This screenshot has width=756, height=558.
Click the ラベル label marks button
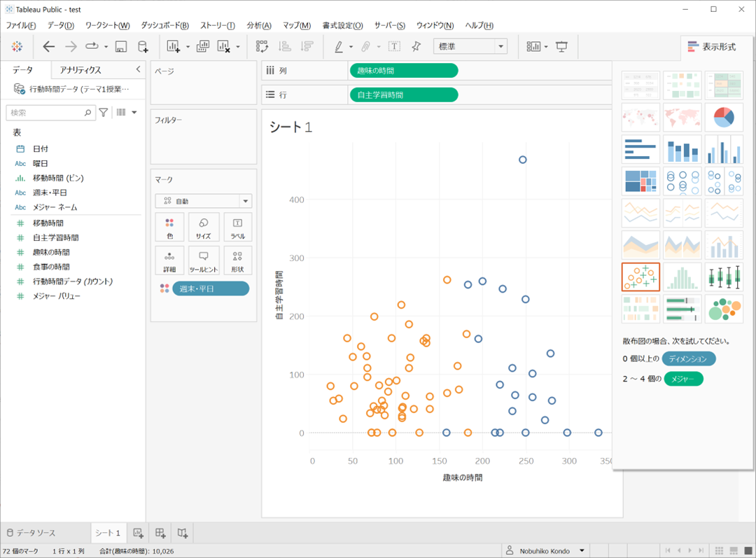click(237, 227)
